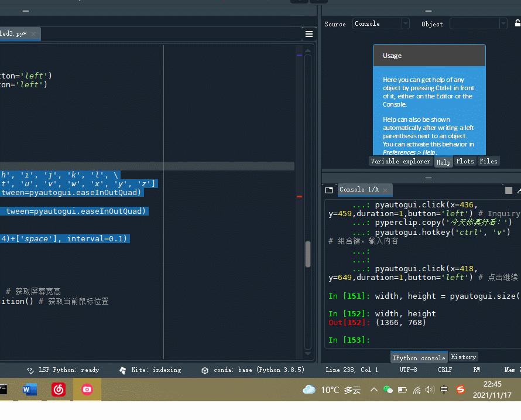The image size is (521, 420).
Task: Toggle the RW read-write indicator
Action: 477,370
